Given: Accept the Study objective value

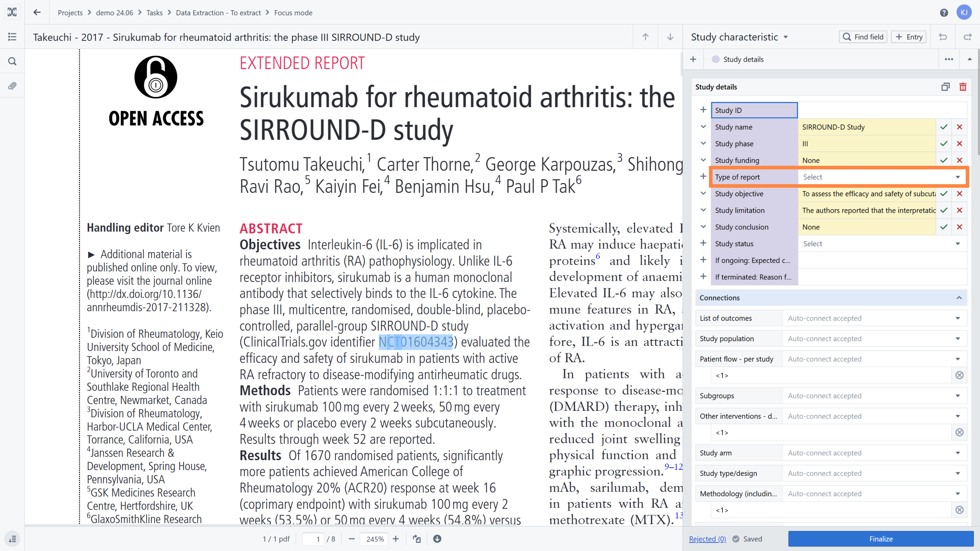Looking at the screenshot, I should click(944, 194).
